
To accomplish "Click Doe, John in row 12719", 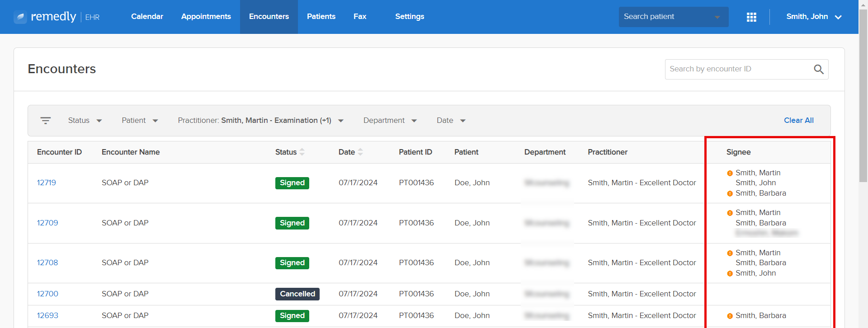I will [x=472, y=183].
